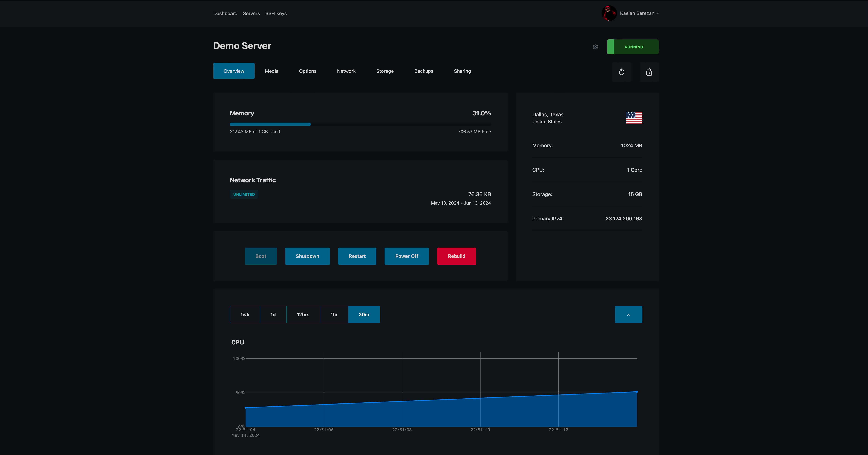The height and width of the screenshot is (455, 868).
Task: Click the memory usage progress bar
Action: pyautogui.click(x=360, y=124)
